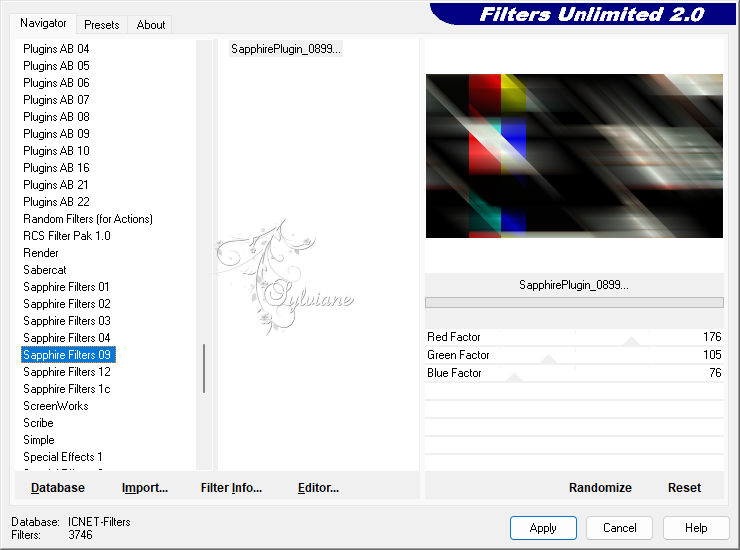
Task: Reset the filter parameters
Action: coord(684,488)
